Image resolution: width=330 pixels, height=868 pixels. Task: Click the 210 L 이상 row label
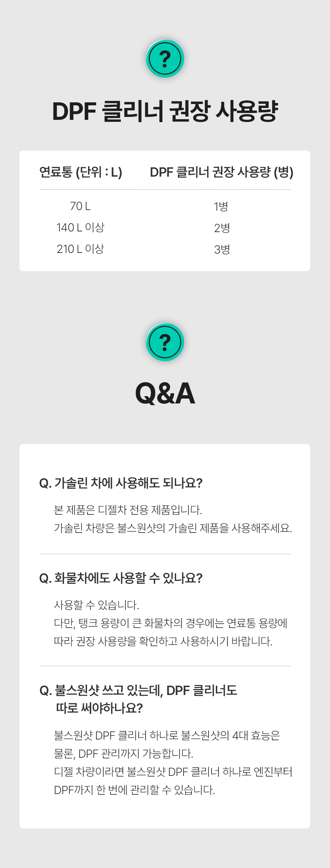click(80, 249)
